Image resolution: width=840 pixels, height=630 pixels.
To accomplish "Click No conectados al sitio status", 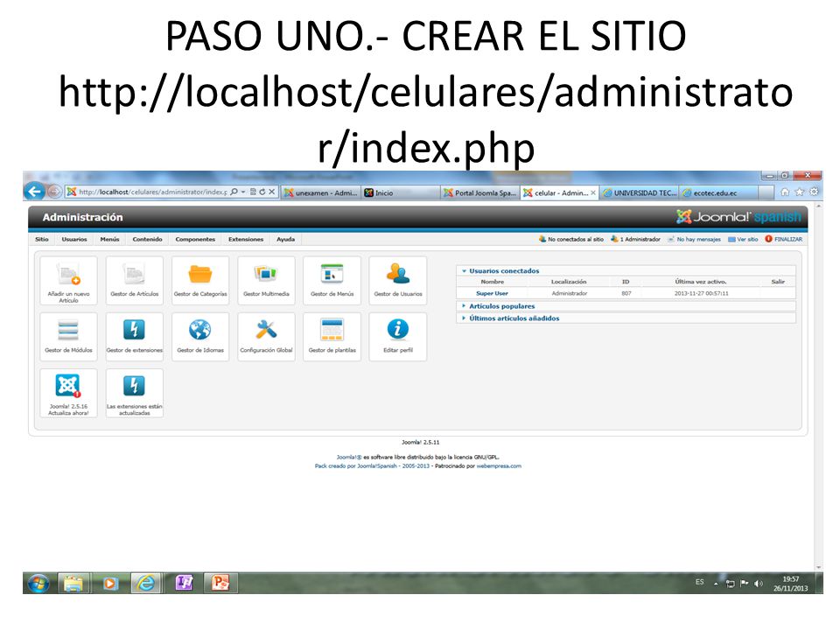I will [x=571, y=240].
